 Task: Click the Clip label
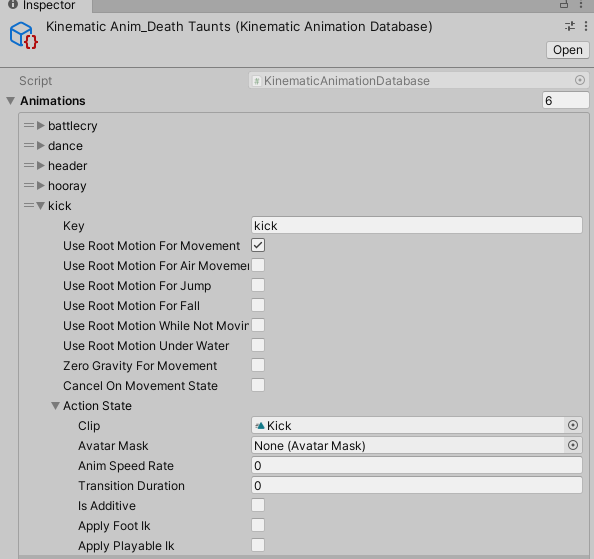[x=89, y=426]
